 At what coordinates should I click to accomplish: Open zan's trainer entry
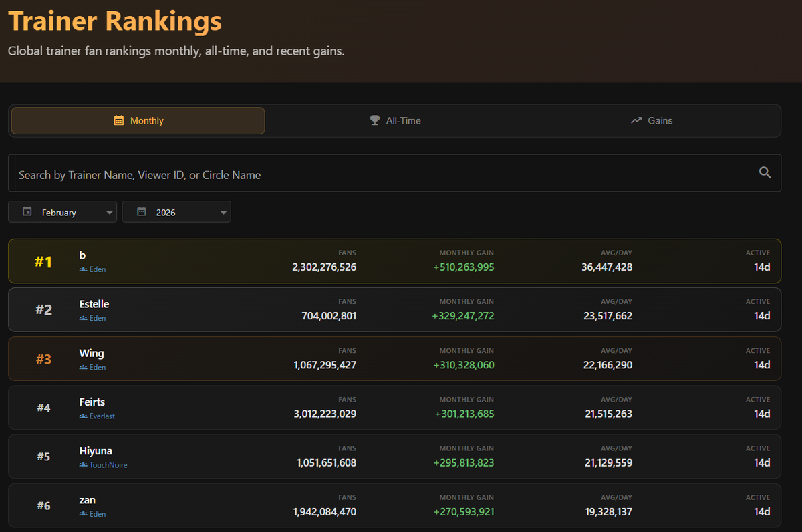point(394,505)
